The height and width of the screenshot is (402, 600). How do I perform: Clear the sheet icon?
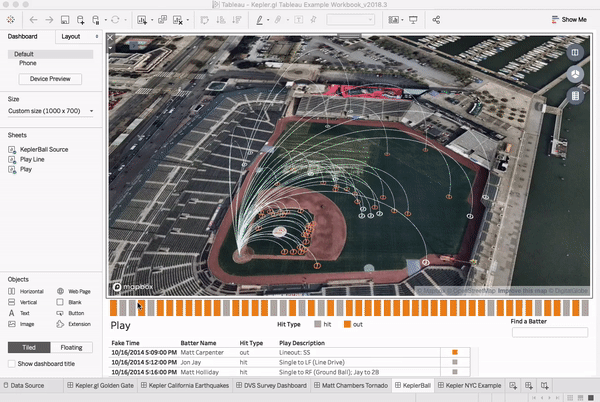tap(178, 20)
